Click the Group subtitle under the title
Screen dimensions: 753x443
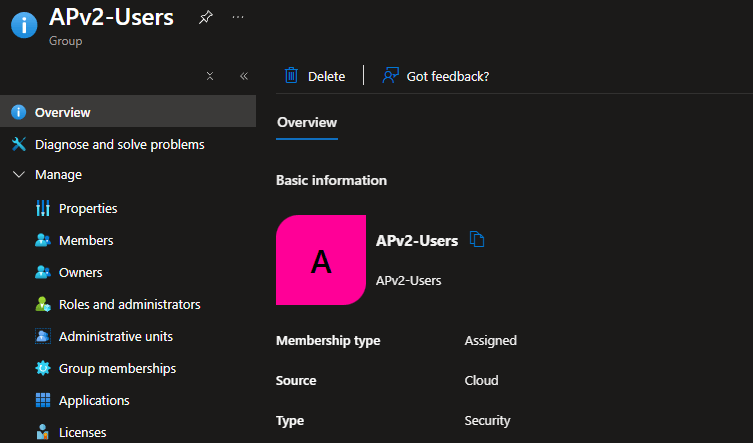[x=66, y=41]
